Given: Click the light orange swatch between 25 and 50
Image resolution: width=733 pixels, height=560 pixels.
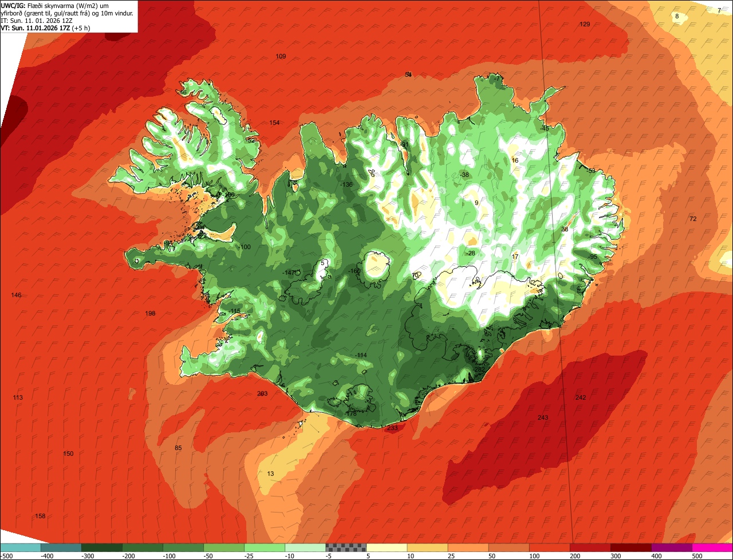Looking at the screenshot, I should 468,547.
